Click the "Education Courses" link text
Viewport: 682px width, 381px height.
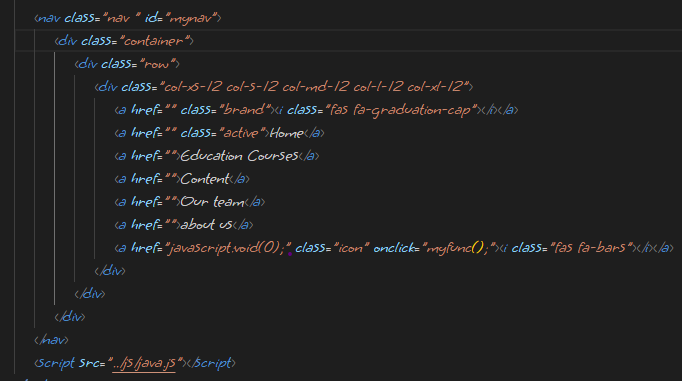pos(240,156)
